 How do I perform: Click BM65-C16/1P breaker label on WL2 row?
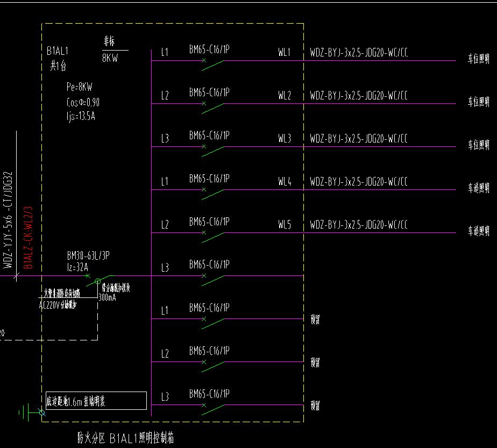209,92
